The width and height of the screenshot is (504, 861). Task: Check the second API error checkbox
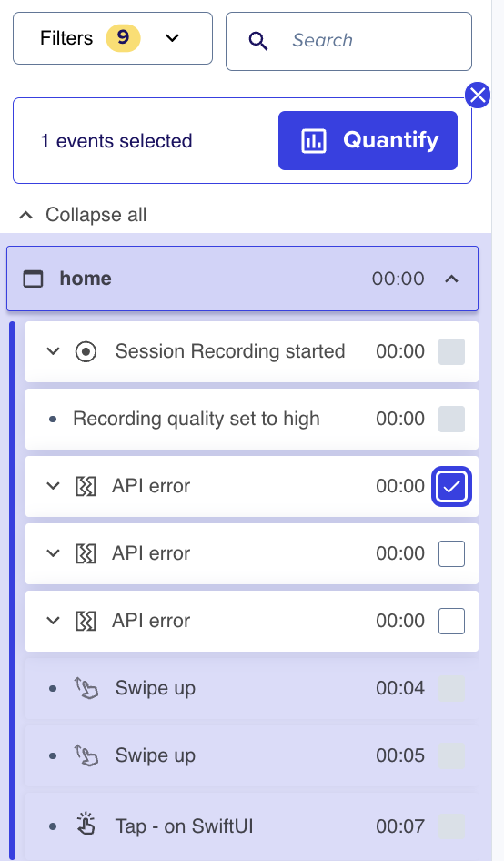click(x=451, y=553)
